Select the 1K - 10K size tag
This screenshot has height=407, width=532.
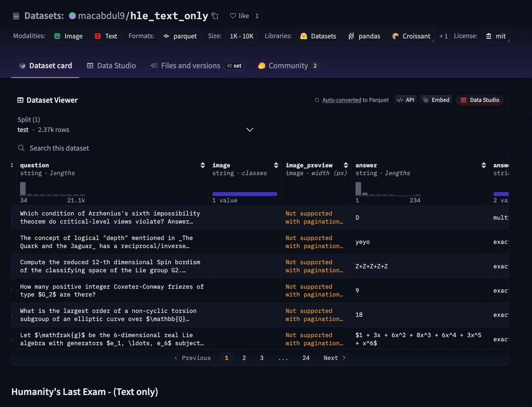(x=242, y=36)
